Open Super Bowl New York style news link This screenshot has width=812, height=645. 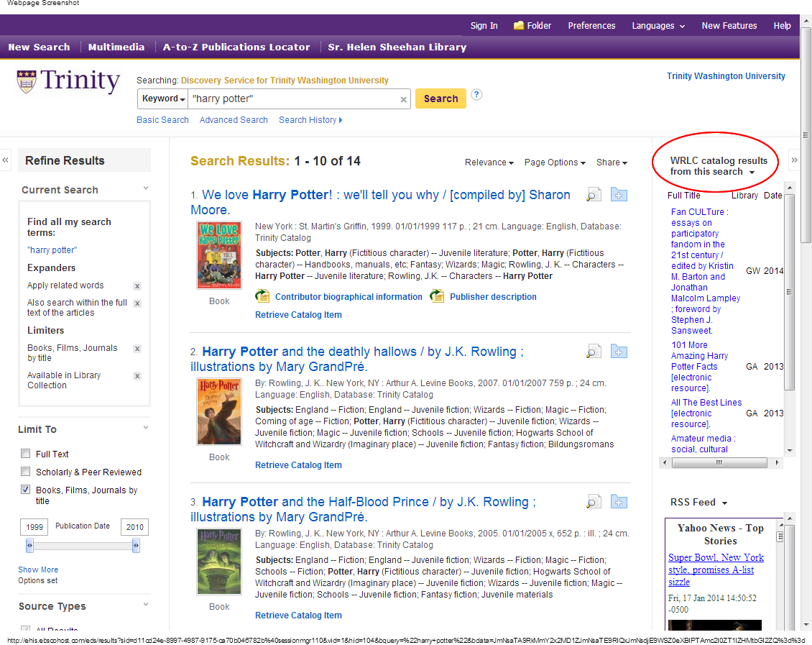(716, 569)
